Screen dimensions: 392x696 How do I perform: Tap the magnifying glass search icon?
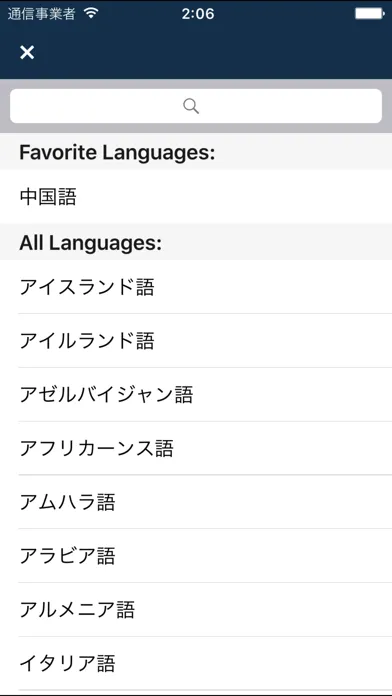click(191, 106)
